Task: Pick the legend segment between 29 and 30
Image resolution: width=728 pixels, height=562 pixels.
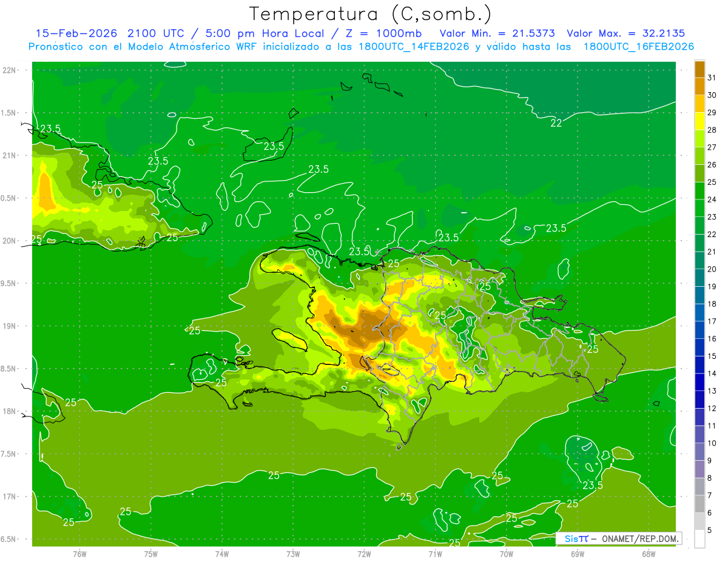Action: tap(699, 104)
